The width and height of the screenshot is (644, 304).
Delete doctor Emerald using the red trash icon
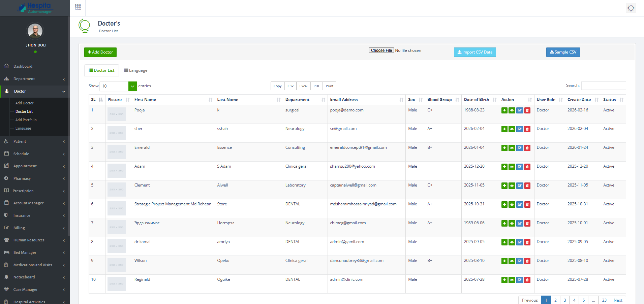pyautogui.click(x=527, y=147)
